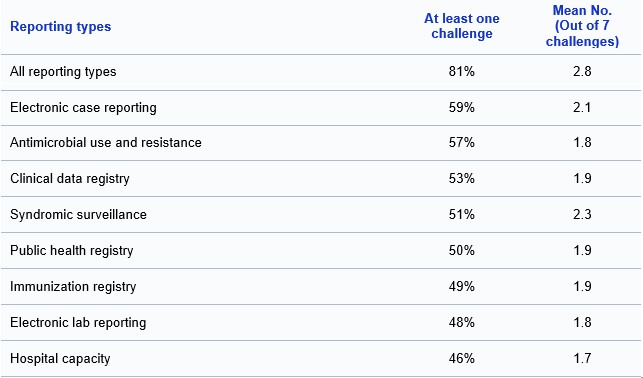Select the Electronic lab reporting label
643x378 pixels.
pyautogui.click(x=78, y=323)
